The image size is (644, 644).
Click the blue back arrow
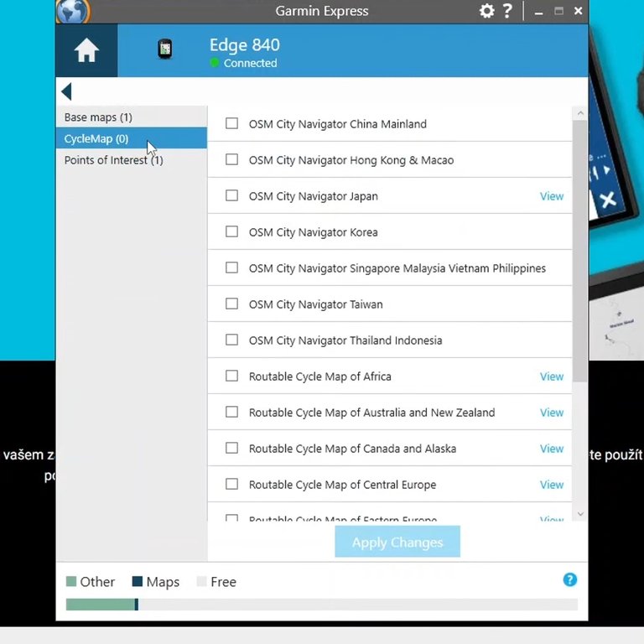66,91
